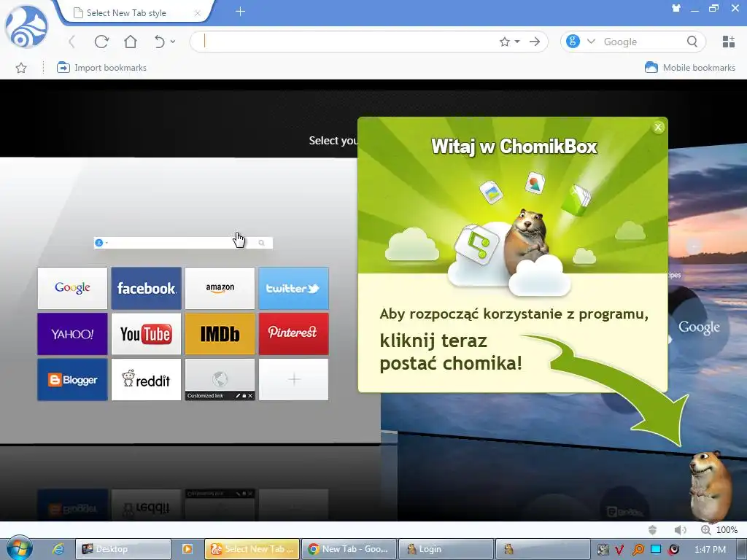This screenshot has height=560, width=747.
Task: Open the facebook speed dial tile
Action: pyautogui.click(x=146, y=288)
